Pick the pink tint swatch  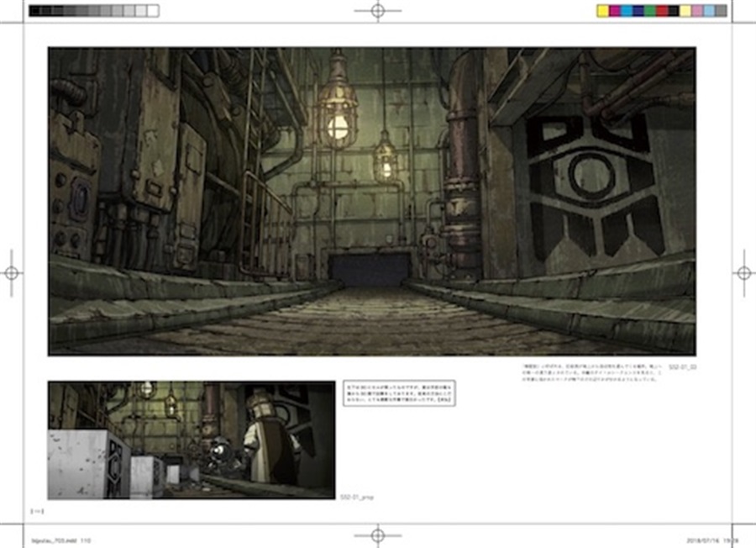coord(697,11)
